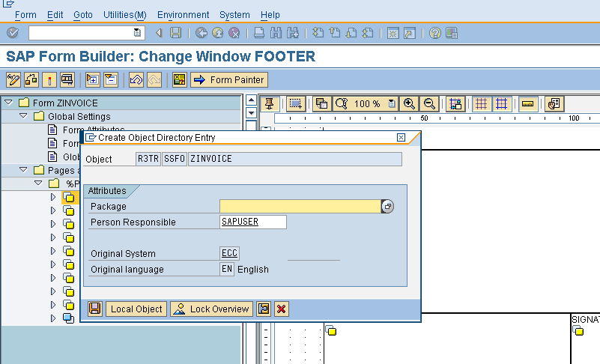Viewport: 600px width, 364px height.
Task: Collapse the Pages folder node
Action: (x=23, y=169)
